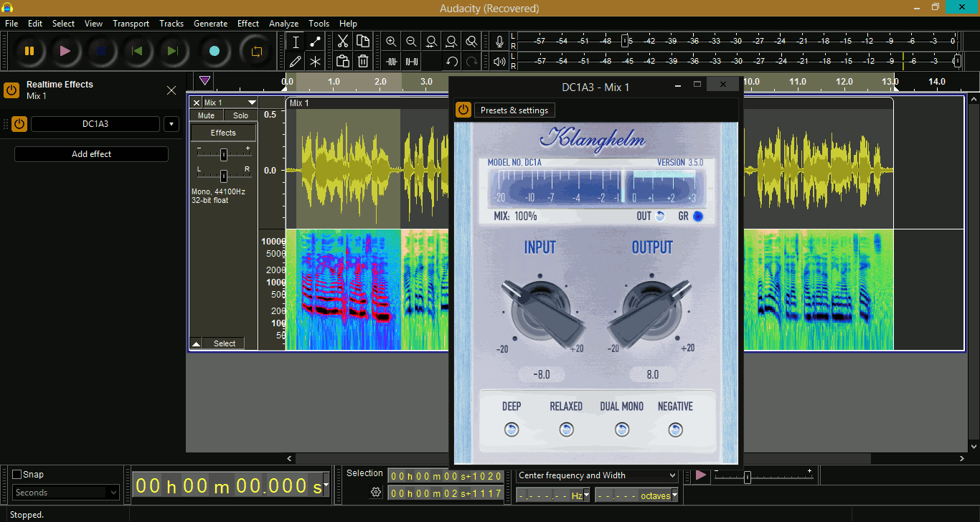The image size is (980, 522).
Task: Open Presets & settings in DC1A
Action: click(x=514, y=110)
